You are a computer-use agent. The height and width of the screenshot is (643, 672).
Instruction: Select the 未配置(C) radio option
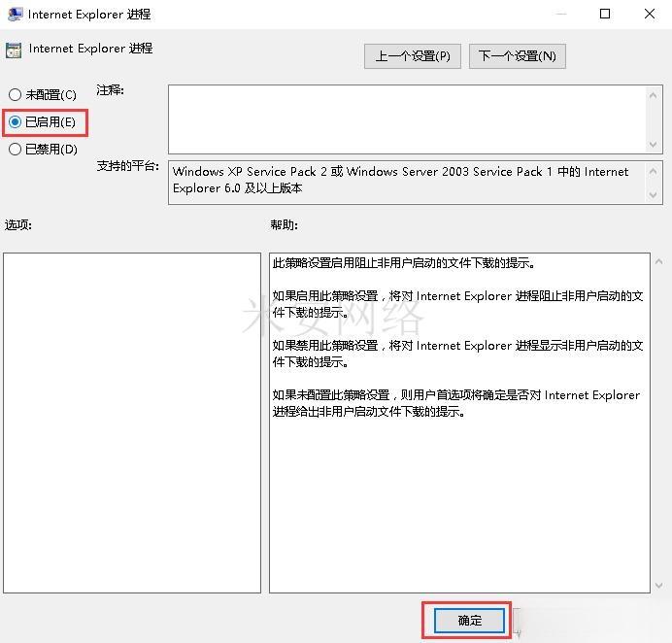pos(43,95)
